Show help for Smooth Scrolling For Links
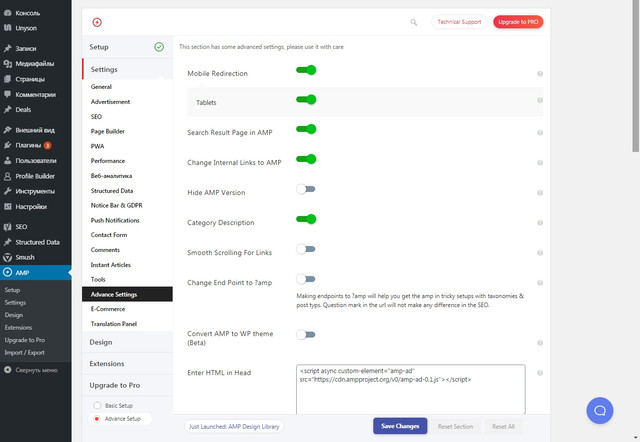 pos(540,253)
